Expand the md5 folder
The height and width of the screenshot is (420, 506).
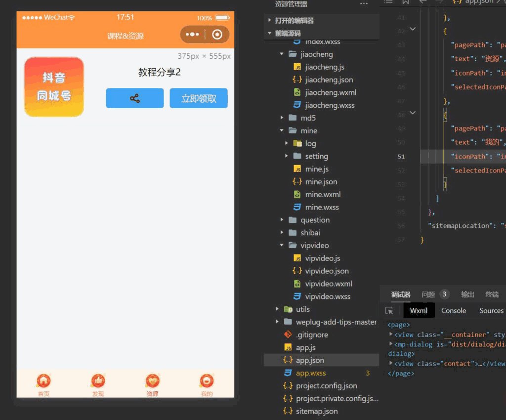point(282,118)
